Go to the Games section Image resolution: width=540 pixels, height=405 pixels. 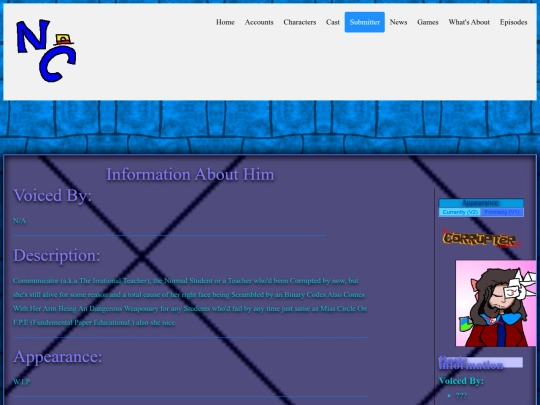point(428,22)
